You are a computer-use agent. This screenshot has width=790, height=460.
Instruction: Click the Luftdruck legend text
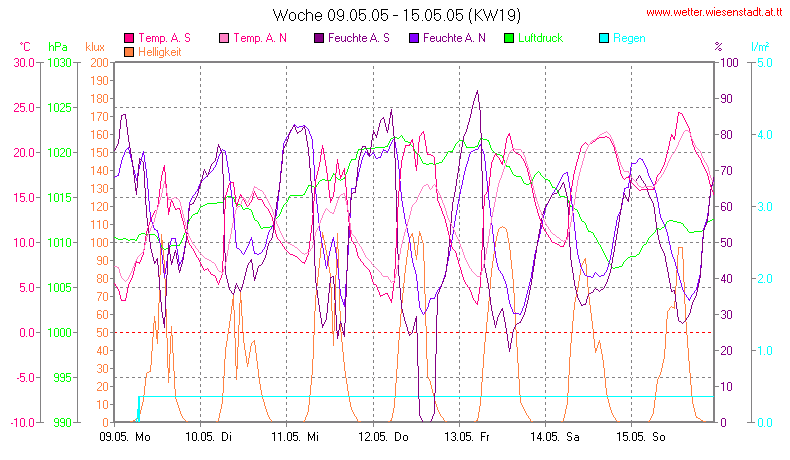pyautogui.click(x=540, y=38)
